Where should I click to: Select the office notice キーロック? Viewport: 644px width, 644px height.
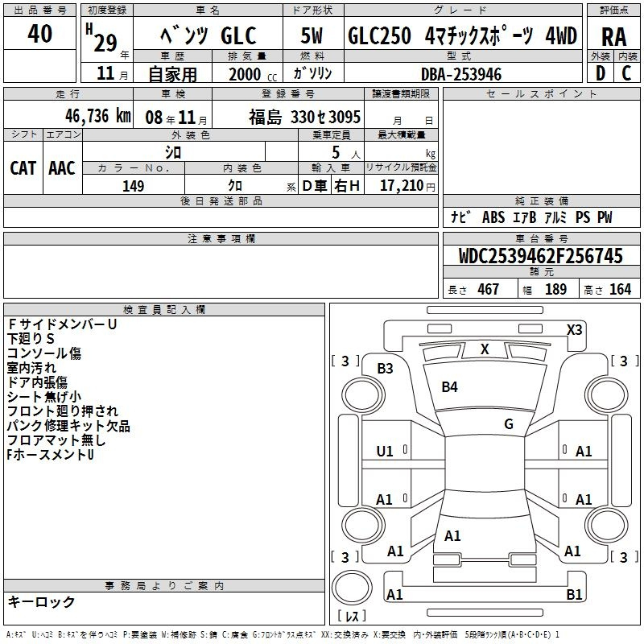[42, 602]
